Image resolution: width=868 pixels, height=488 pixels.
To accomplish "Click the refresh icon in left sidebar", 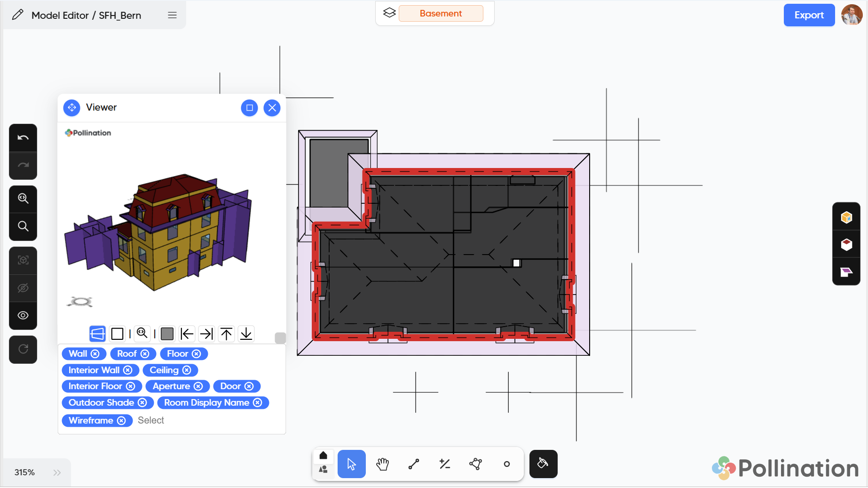I will (x=23, y=349).
